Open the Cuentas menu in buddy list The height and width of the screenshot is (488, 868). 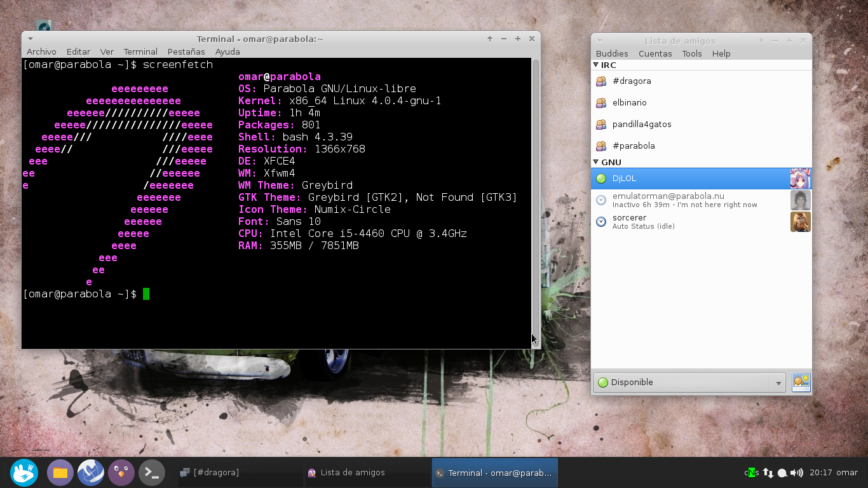[x=655, y=53]
